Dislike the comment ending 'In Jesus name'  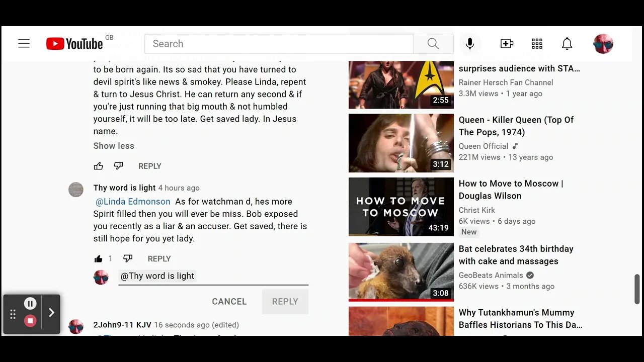118,166
